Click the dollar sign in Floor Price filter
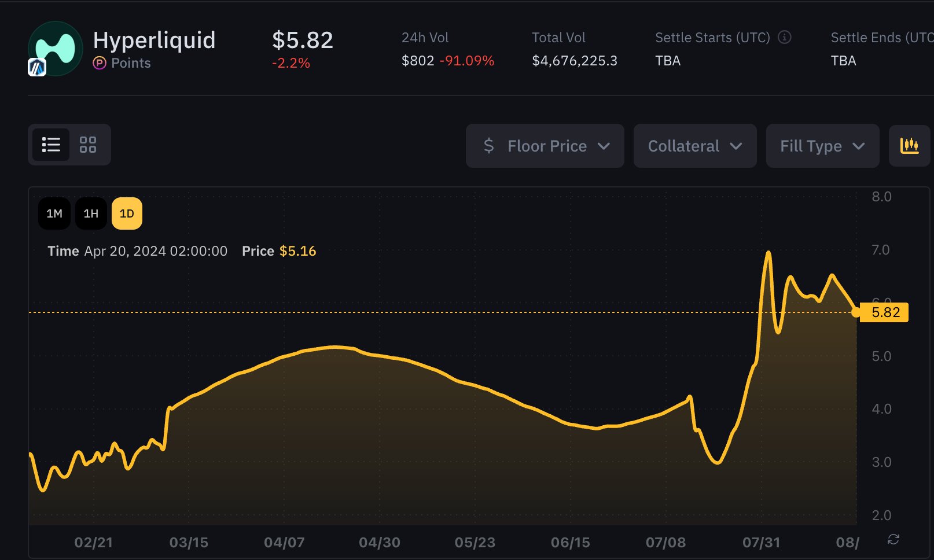Screen dimensions: 934x560 coord(490,146)
